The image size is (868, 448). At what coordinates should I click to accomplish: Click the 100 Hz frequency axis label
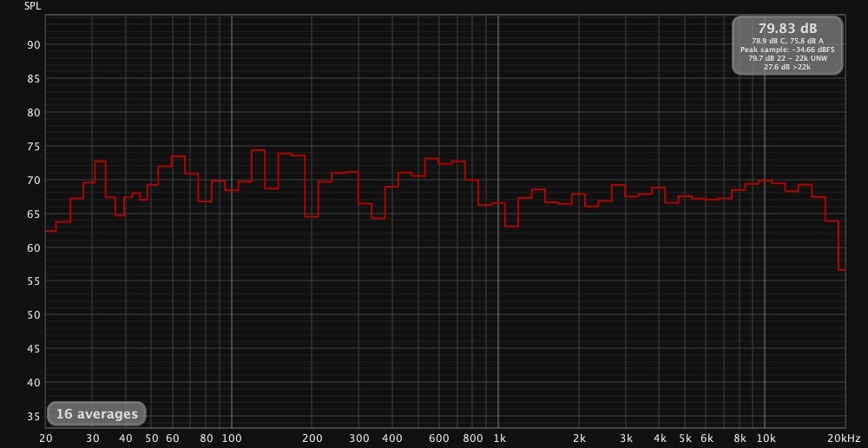(x=232, y=438)
